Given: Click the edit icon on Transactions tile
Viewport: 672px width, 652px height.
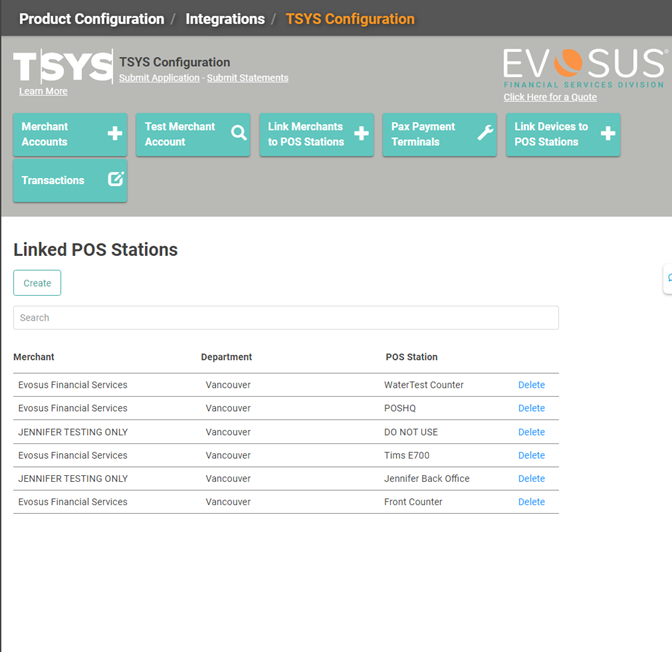Looking at the screenshot, I should 116,179.
